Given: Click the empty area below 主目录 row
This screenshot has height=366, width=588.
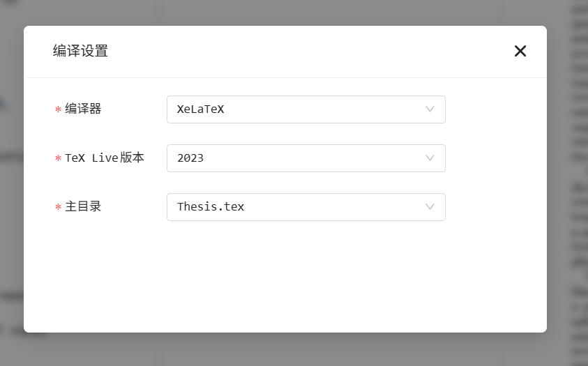Looking at the screenshot, I should pyautogui.click(x=279, y=279).
